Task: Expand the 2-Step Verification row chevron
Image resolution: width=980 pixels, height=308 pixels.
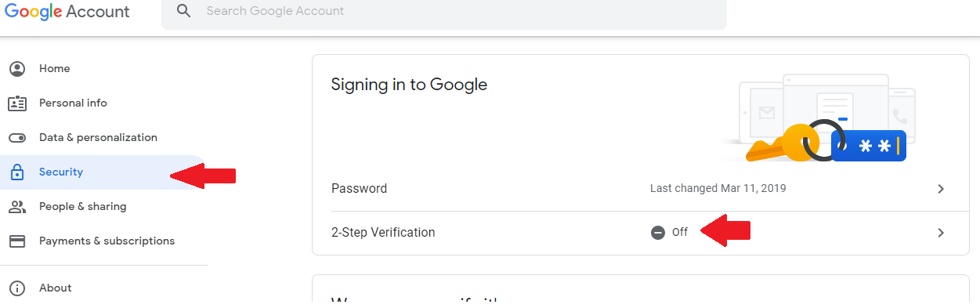Action: [x=941, y=233]
